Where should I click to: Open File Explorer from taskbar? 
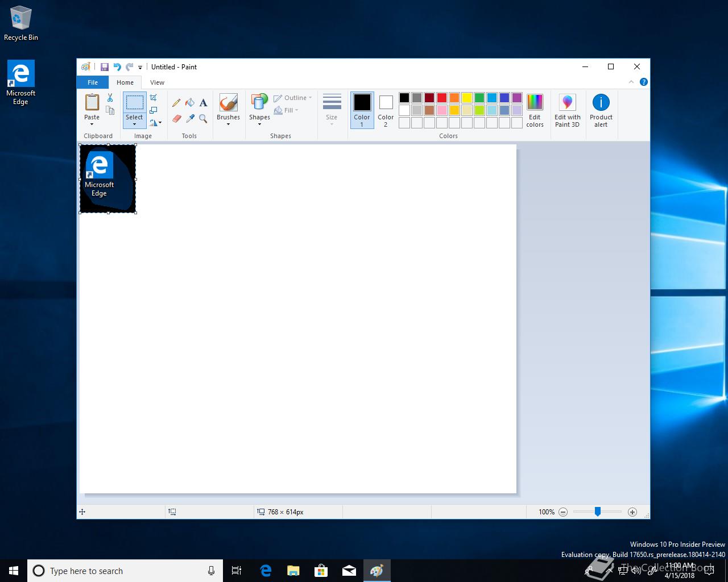[293, 571]
